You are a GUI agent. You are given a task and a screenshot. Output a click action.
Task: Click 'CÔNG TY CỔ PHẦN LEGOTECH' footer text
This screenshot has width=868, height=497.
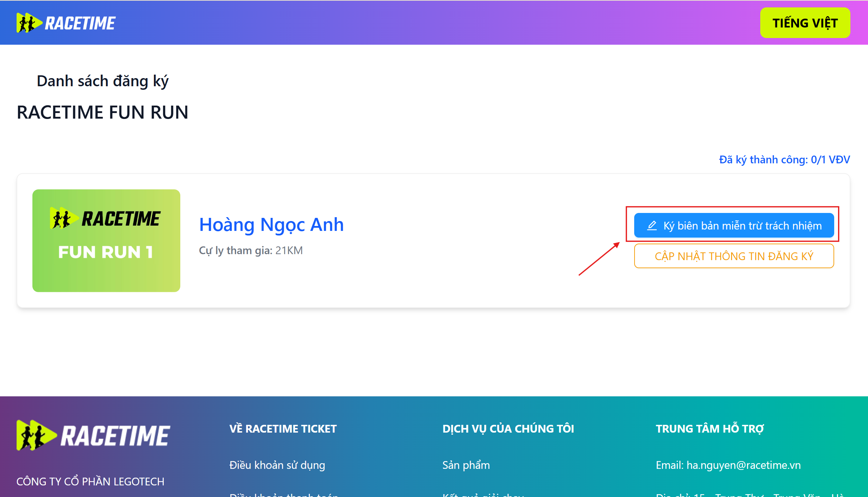[x=90, y=481]
